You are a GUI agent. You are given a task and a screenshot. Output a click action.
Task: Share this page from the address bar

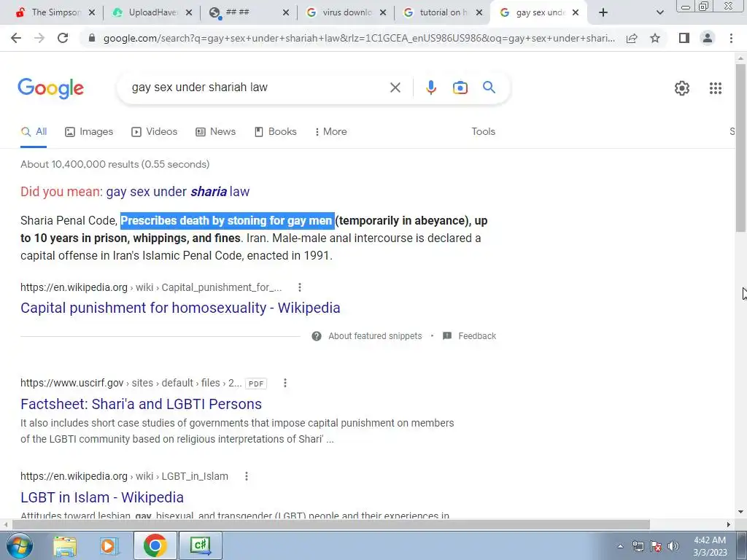[x=632, y=38]
